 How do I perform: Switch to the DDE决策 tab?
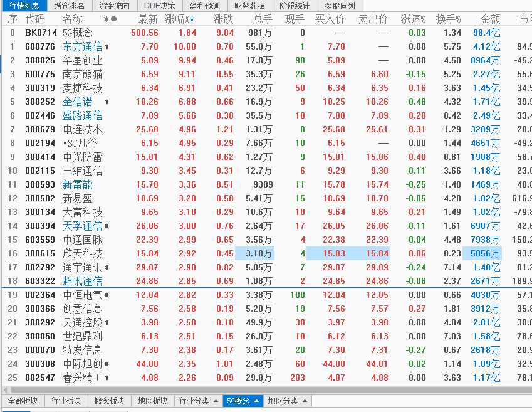coord(159,6)
